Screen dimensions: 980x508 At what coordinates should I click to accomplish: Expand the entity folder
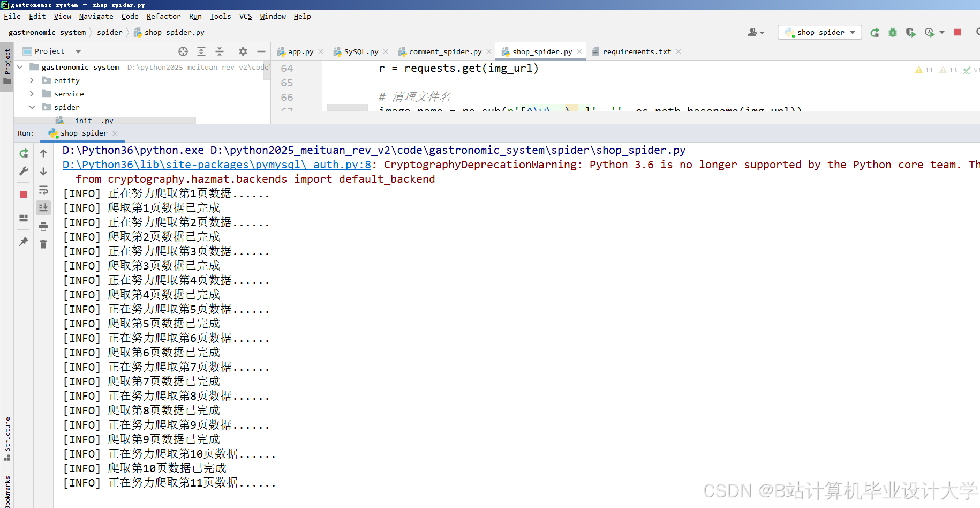tap(32, 80)
